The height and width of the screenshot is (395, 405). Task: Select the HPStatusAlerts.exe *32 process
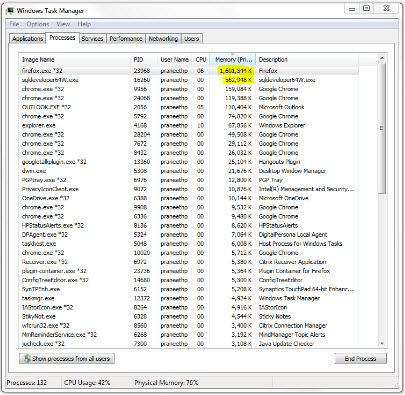tap(189, 225)
